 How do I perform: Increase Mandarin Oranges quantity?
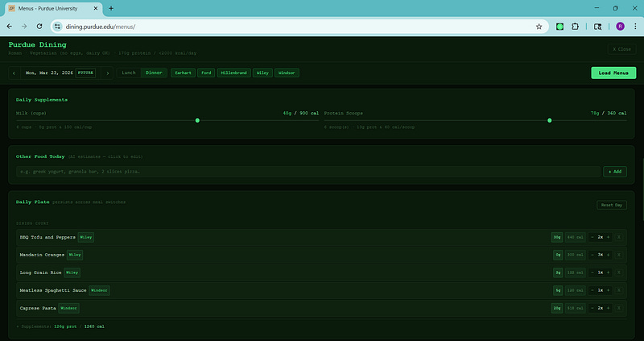point(609,255)
